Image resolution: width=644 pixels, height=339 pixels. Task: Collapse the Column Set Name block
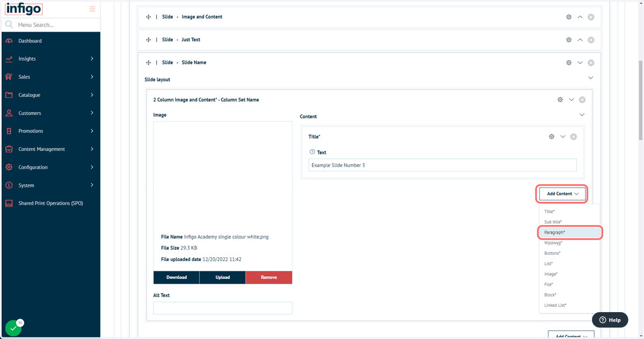click(x=572, y=100)
